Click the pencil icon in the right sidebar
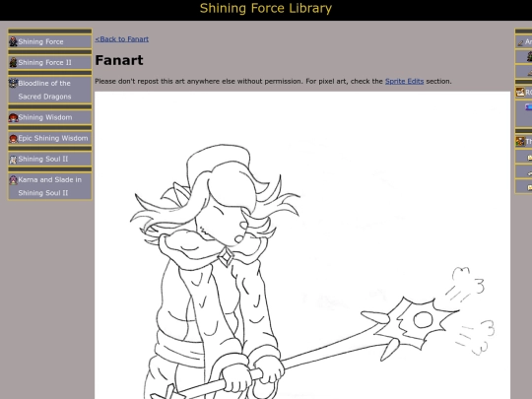Screen dimensions: 532x399 520,42
